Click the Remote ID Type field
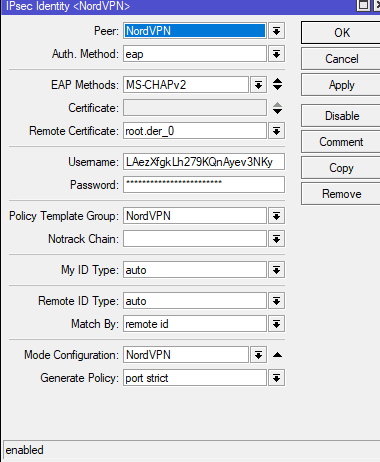 coord(195,301)
